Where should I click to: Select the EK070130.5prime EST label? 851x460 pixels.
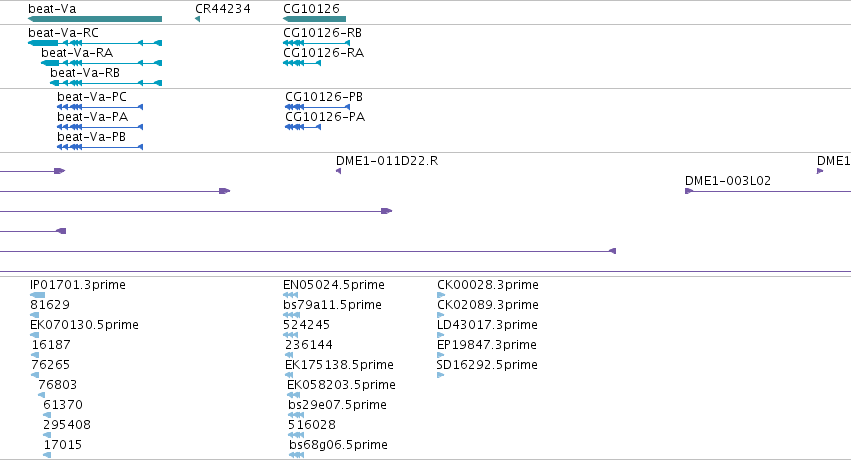[84, 325]
